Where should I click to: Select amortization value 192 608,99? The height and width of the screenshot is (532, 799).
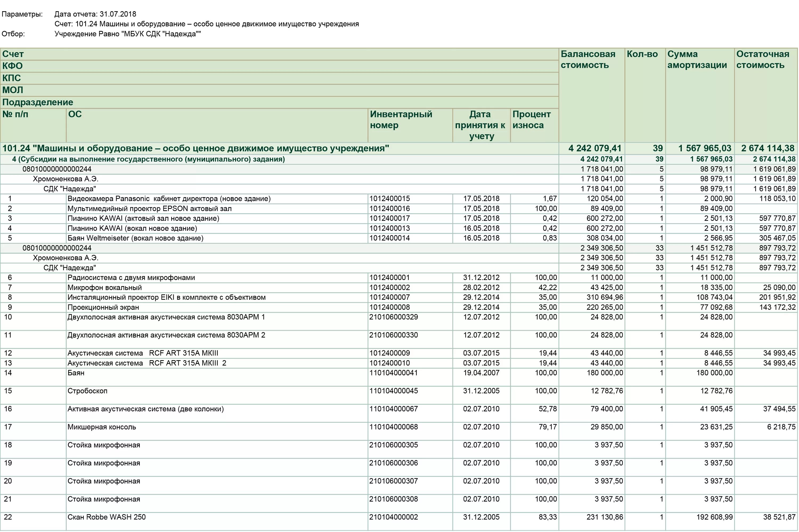tap(714, 517)
